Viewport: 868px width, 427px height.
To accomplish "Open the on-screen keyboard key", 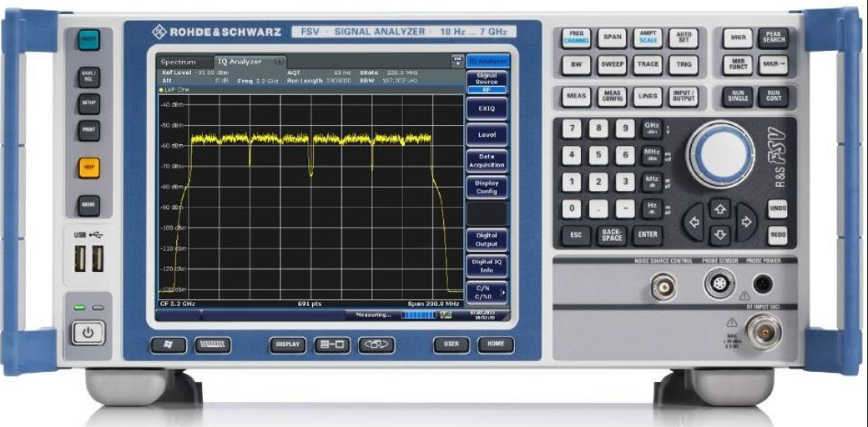I will click(213, 344).
